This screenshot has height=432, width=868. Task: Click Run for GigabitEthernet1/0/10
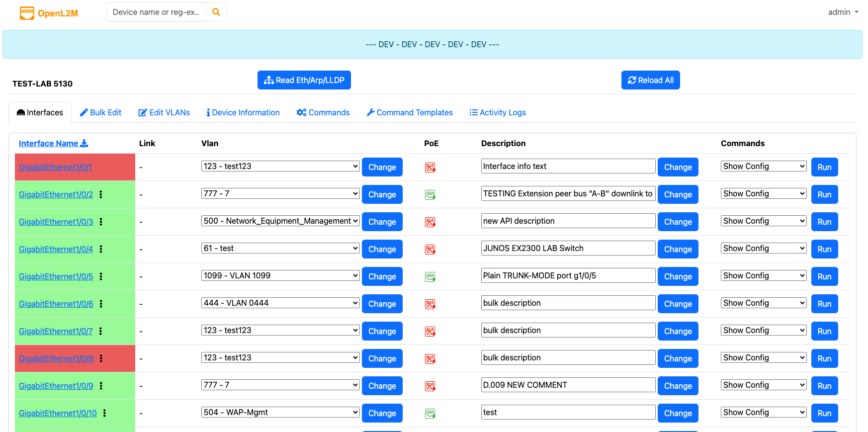tap(824, 413)
